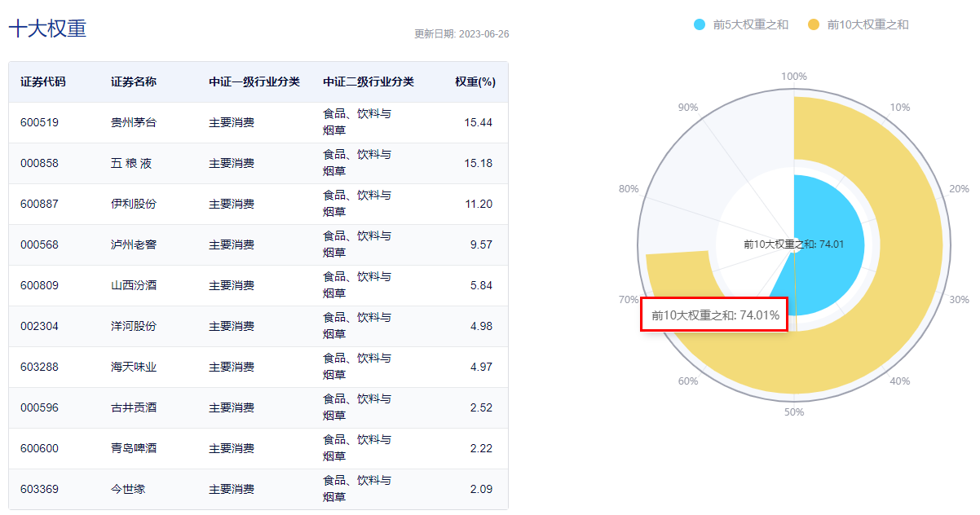Click the 中证二级行业分类 column header

[x=369, y=82]
